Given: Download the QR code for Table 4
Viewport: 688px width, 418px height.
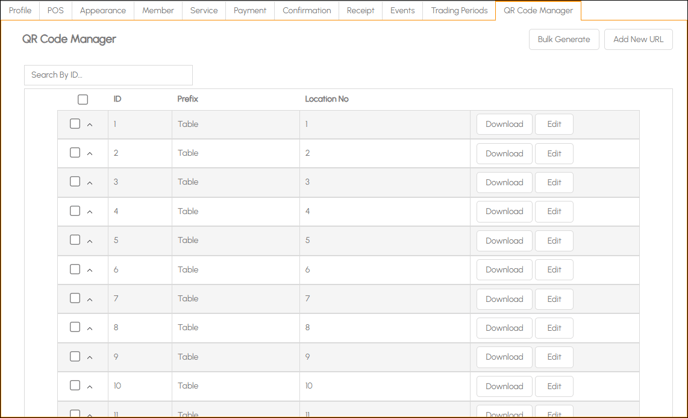Looking at the screenshot, I should (x=504, y=211).
